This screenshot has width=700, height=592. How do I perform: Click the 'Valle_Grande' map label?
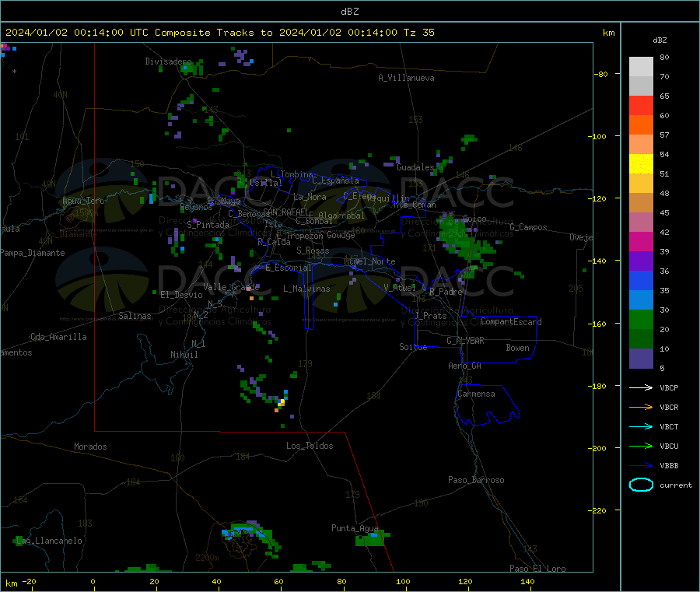[x=232, y=287]
